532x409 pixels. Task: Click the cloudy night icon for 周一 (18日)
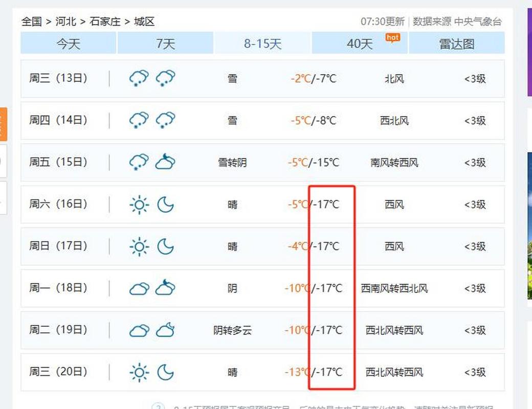point(166,287)
